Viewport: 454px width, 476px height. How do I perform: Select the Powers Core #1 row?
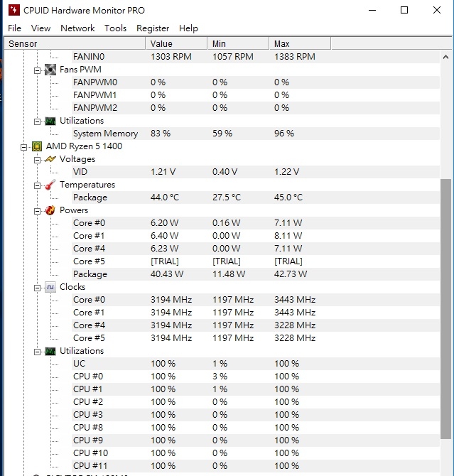[x=255, y=236]
